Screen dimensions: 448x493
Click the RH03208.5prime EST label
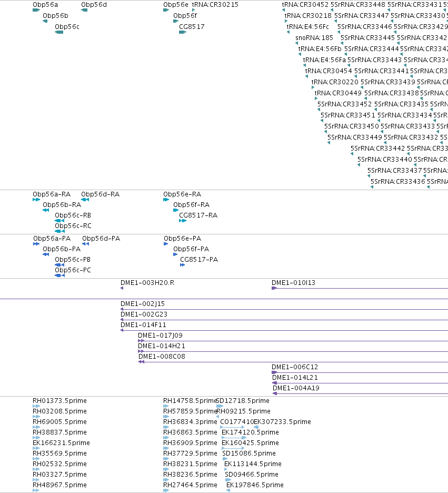[x=59, y=411]
